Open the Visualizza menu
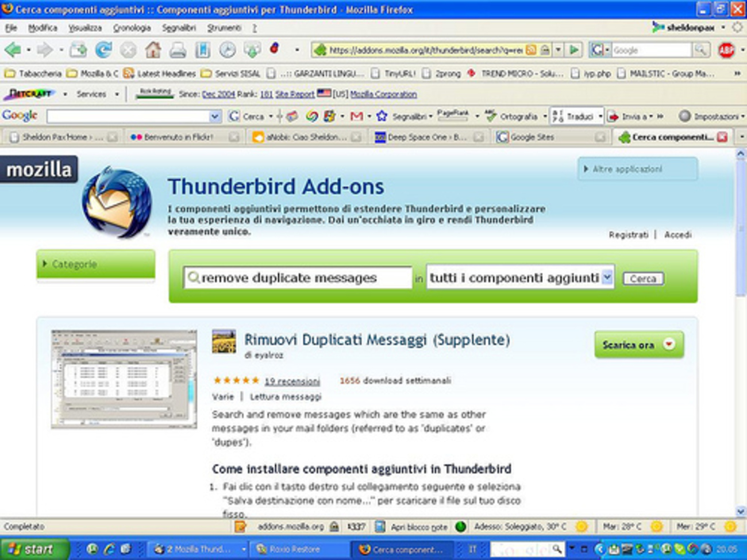The image size is (747, 560). (85, 28)
